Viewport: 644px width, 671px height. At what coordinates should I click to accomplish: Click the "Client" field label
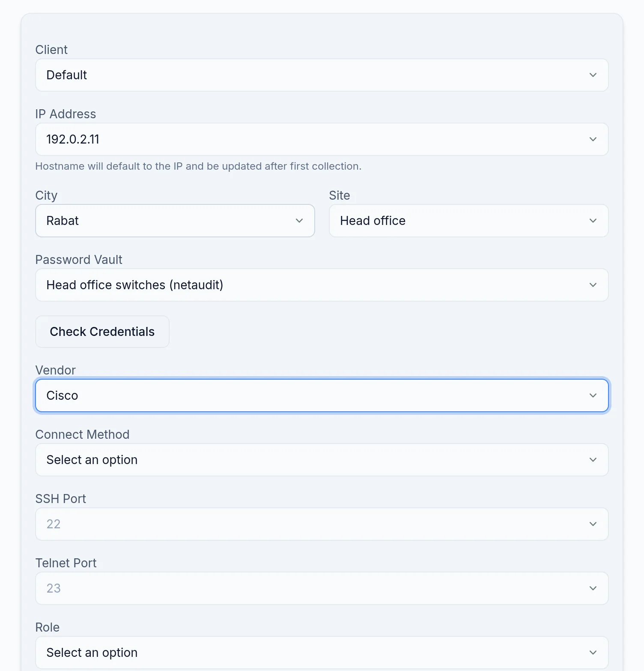(51, 50)
